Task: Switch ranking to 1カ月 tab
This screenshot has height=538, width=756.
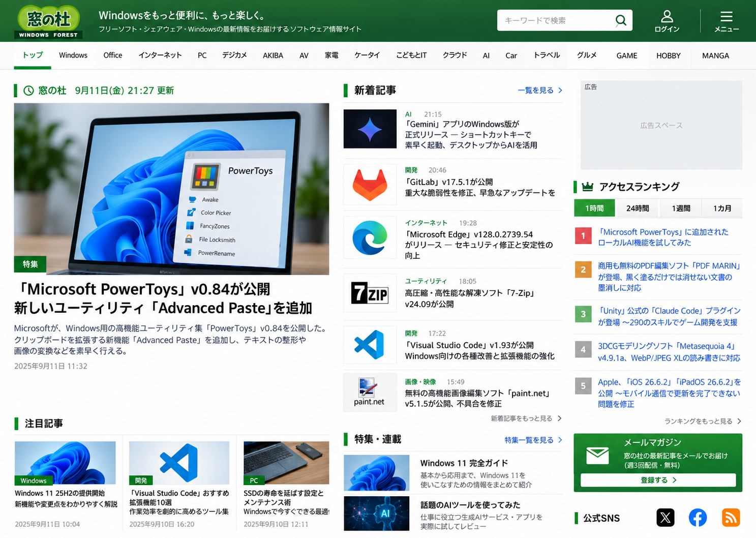Action: coord(722,208)
